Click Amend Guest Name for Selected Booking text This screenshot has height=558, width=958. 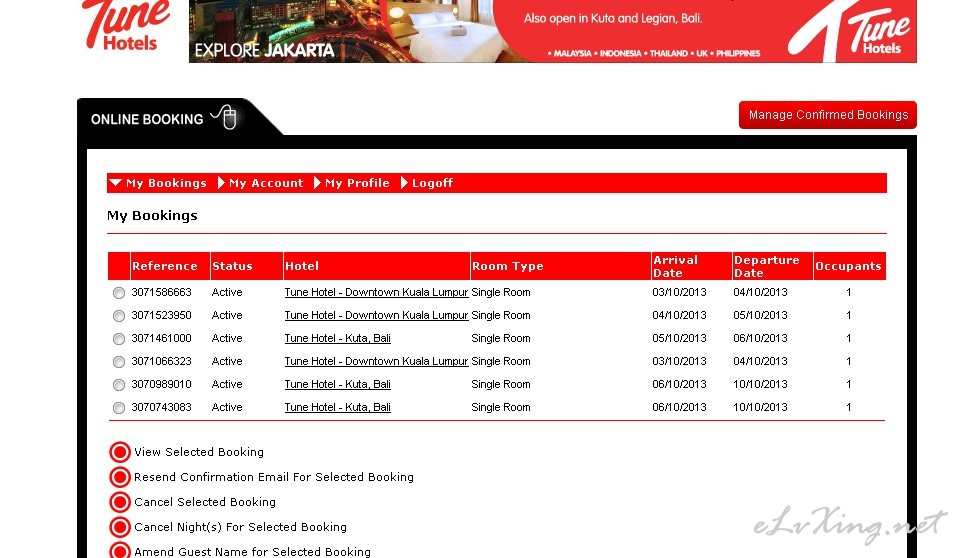tap(252, 551)
